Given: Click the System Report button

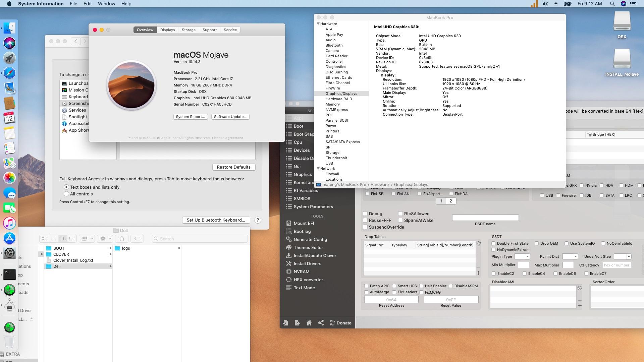Looking at the screenshot, I should coord(191,117).
